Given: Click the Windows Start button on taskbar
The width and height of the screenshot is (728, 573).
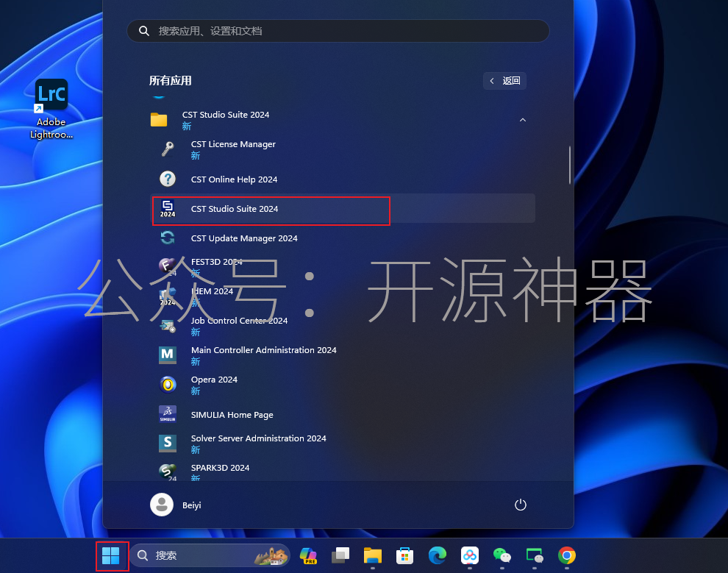Looking at the screenshot, I should 111,555.
